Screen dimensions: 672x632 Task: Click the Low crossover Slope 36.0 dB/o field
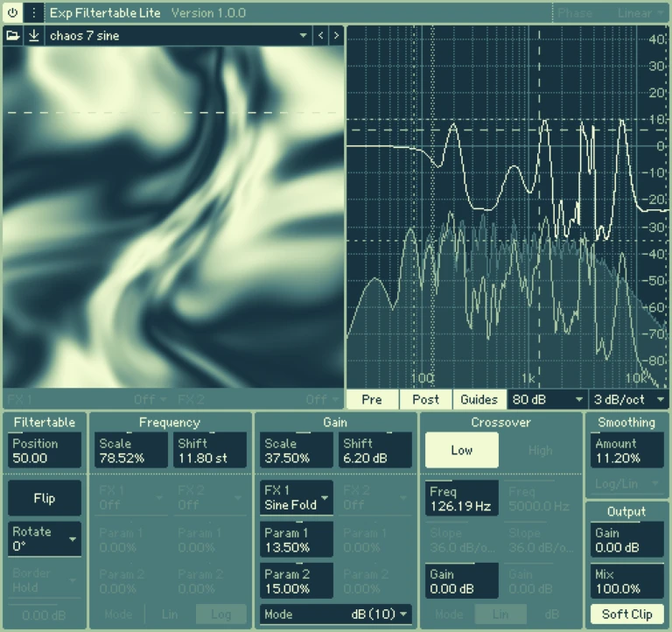(462, 539)
